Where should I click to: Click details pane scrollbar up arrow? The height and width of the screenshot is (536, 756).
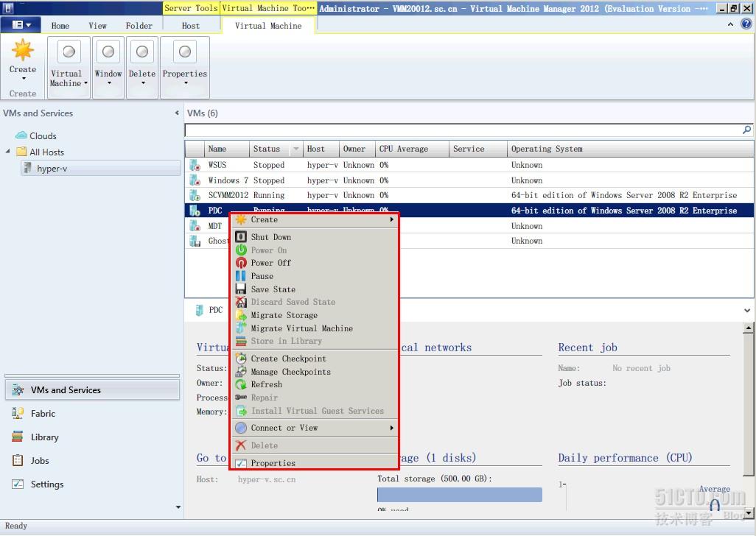click(x=749, y=328)
